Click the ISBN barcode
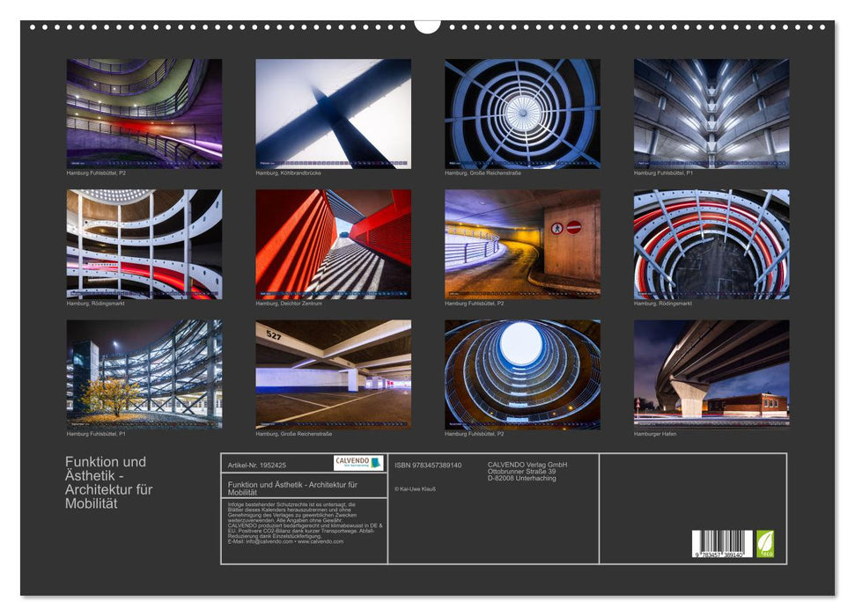 coord(722,544)
